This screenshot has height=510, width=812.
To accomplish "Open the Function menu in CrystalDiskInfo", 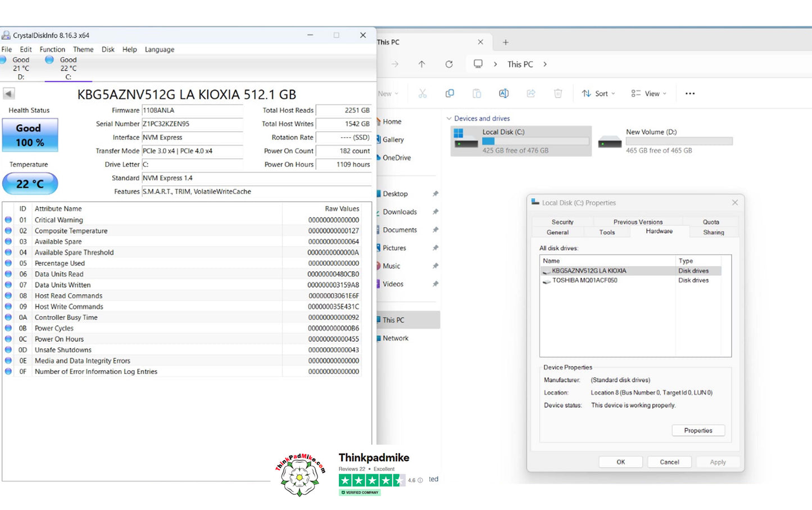I will (x=52, y=49).
